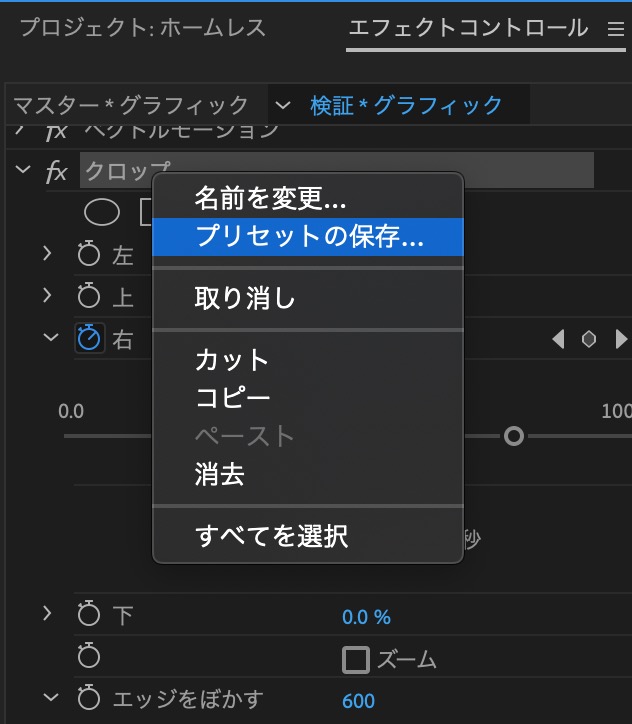Select the ellipse mask tool under クロップ
This screenshot has width=632, height=724.
coord(101,213)
